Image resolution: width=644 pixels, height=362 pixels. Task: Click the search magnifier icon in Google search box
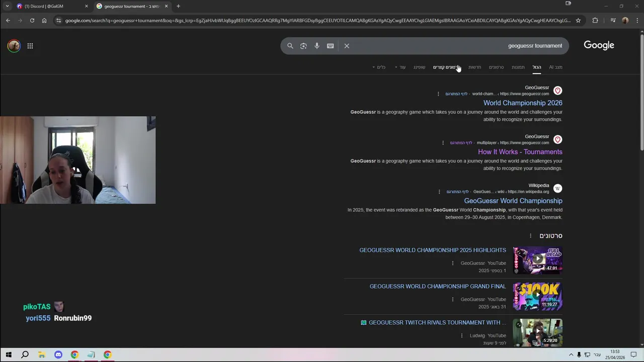point(290,46)
